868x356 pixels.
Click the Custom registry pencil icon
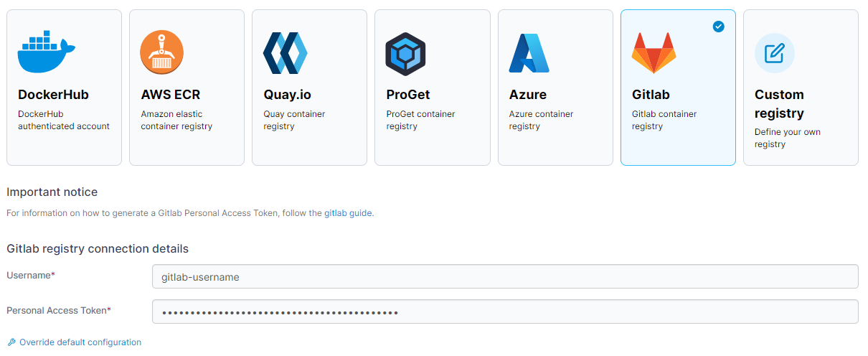click(774, 53)
